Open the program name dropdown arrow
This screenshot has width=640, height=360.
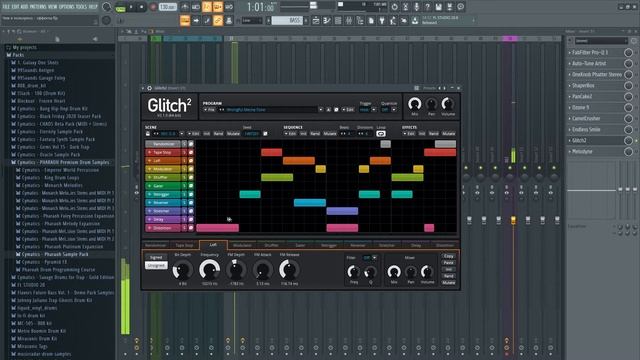point(320,110)
